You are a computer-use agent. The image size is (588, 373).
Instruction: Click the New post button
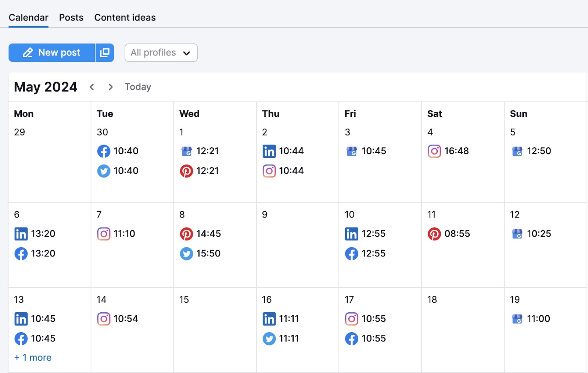pyautogui.click(x=52, y=53)
